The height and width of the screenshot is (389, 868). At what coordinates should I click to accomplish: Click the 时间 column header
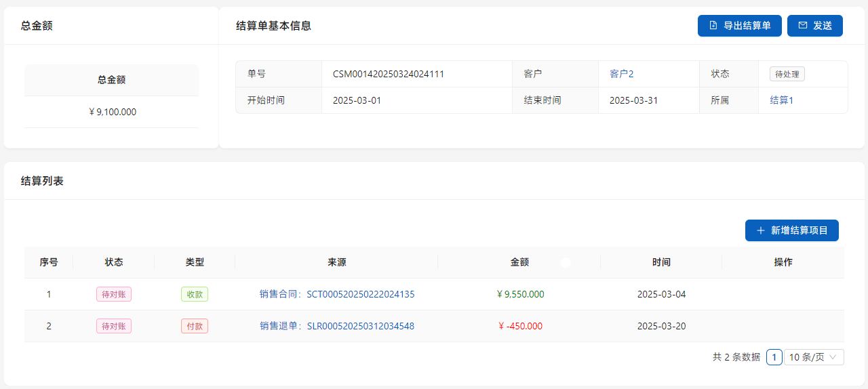point(661,262)
